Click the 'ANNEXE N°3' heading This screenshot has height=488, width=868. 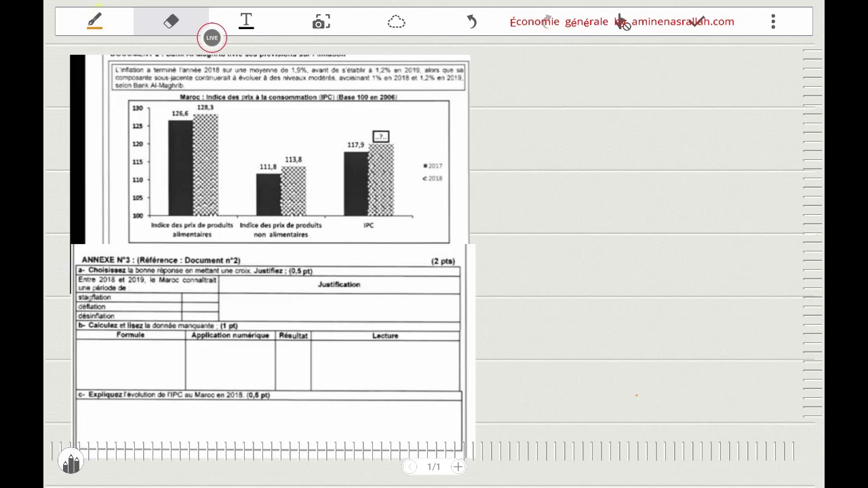(x=161, y=260)
